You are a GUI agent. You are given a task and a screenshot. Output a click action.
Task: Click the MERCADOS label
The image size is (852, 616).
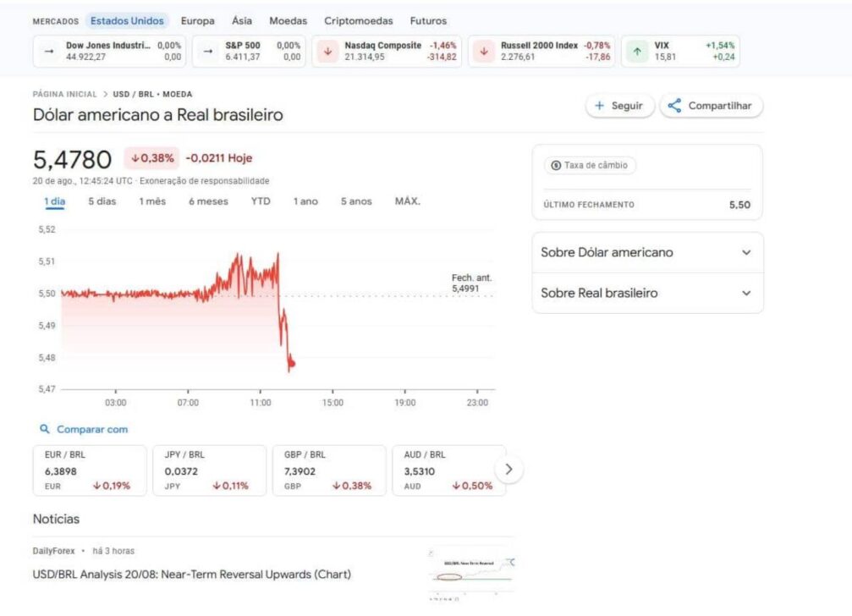pos(56,21)
